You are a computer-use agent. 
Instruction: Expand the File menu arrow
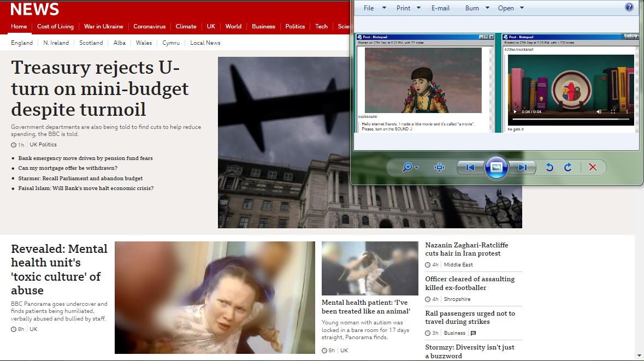384,8
